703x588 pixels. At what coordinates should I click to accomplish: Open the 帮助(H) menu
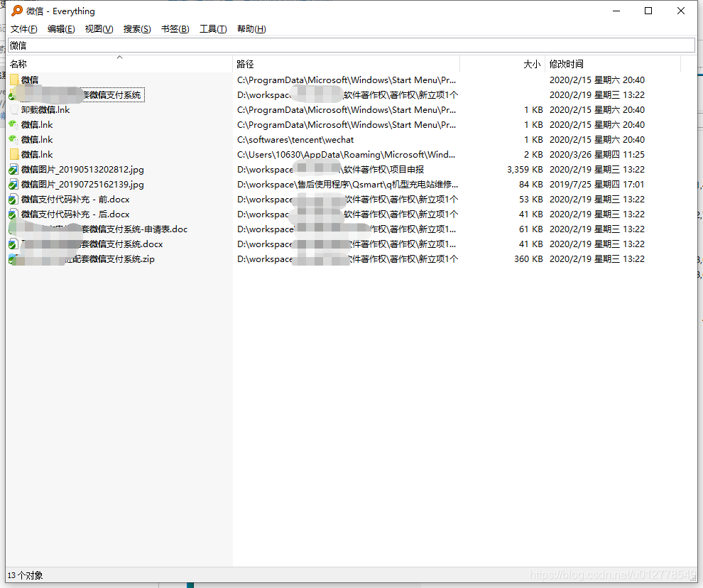[251, 29]
